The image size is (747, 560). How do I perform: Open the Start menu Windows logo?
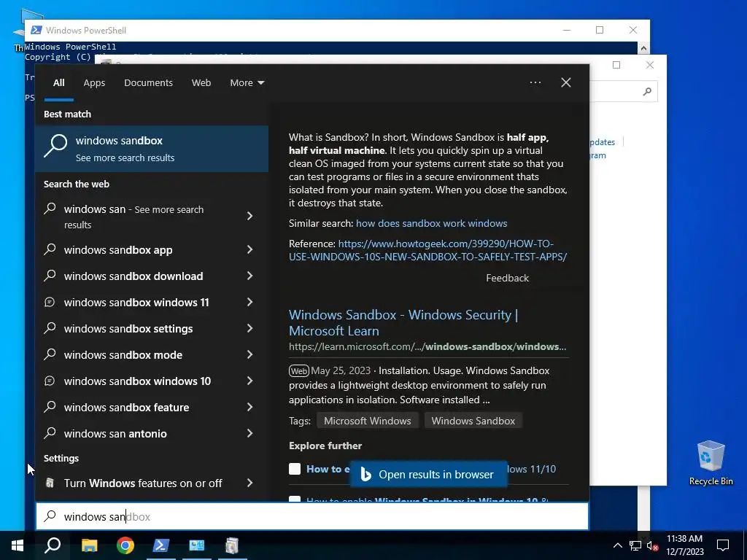pos(18,545)
